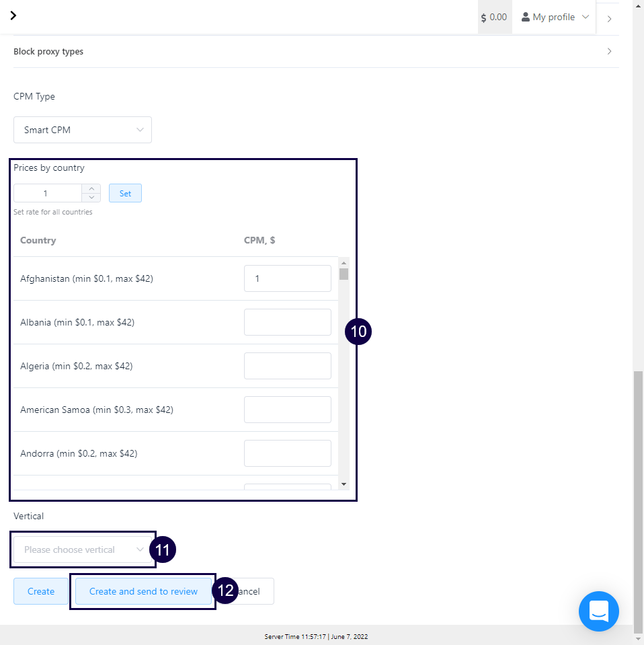Click the American Samoa CPM input field
This screenshot has width=644, height=645.
(287, 410)
